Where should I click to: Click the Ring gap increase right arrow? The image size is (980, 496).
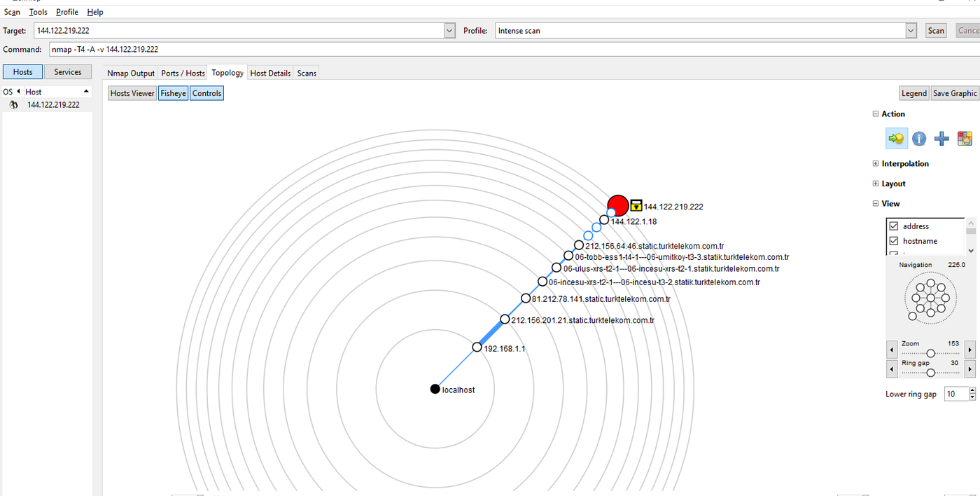pyautogui.click(x=969, y=368)
